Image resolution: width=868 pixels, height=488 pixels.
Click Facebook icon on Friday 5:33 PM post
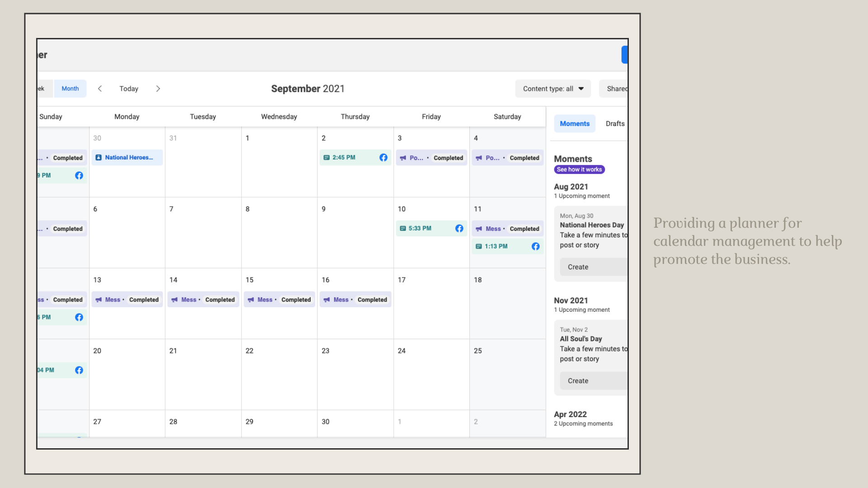(x=459, y=229)
